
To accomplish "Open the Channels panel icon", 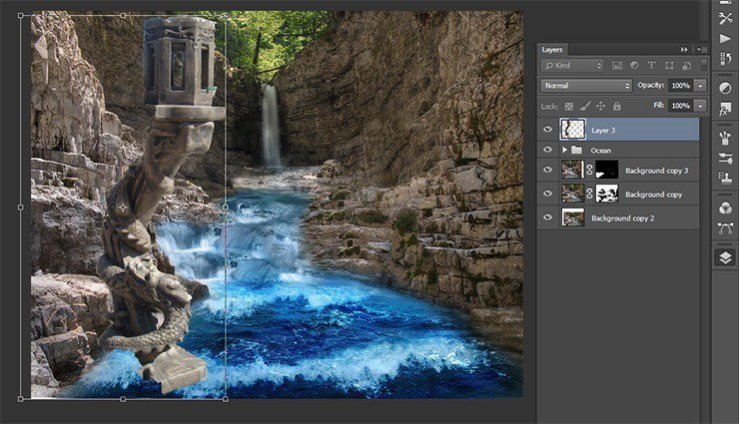I will point(725,208).
